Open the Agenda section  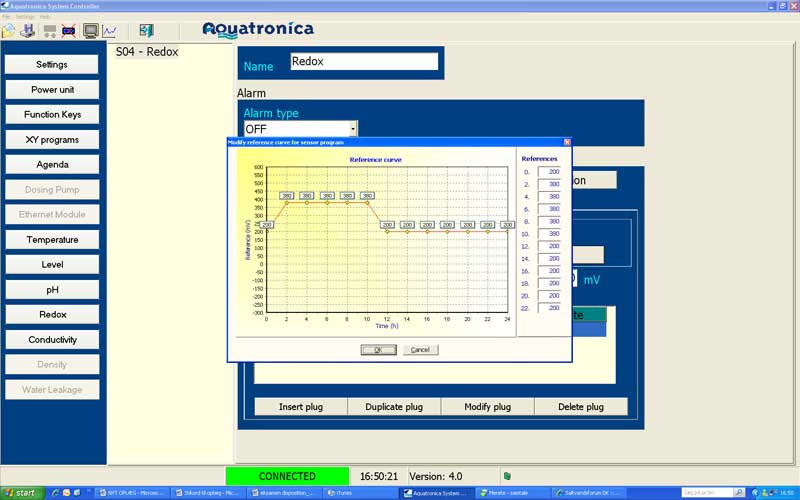coord(52,164)
